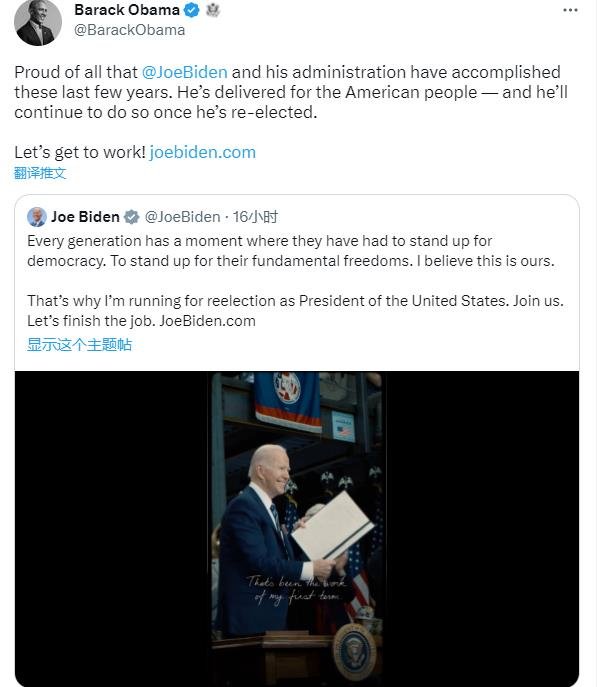Open the joebiden.com link in Obama's tweet
Image resolution: width=597 pixels, height=687 pixels.
pyautogui.click(x=202, y=152)
